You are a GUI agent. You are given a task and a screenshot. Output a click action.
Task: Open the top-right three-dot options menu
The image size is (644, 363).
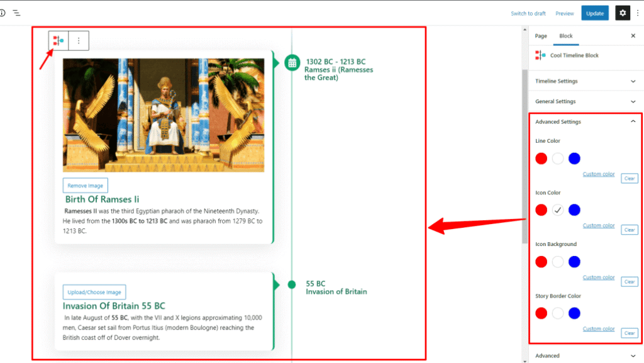637,13
